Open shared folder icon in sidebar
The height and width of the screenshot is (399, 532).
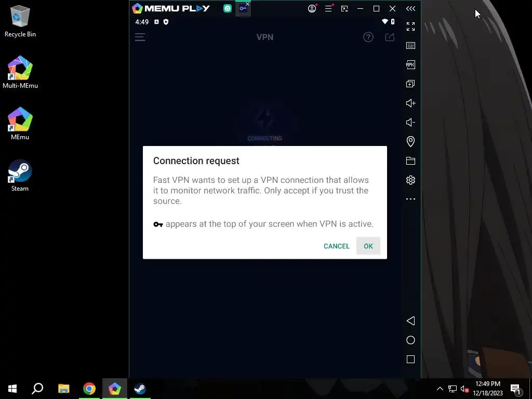410,161
